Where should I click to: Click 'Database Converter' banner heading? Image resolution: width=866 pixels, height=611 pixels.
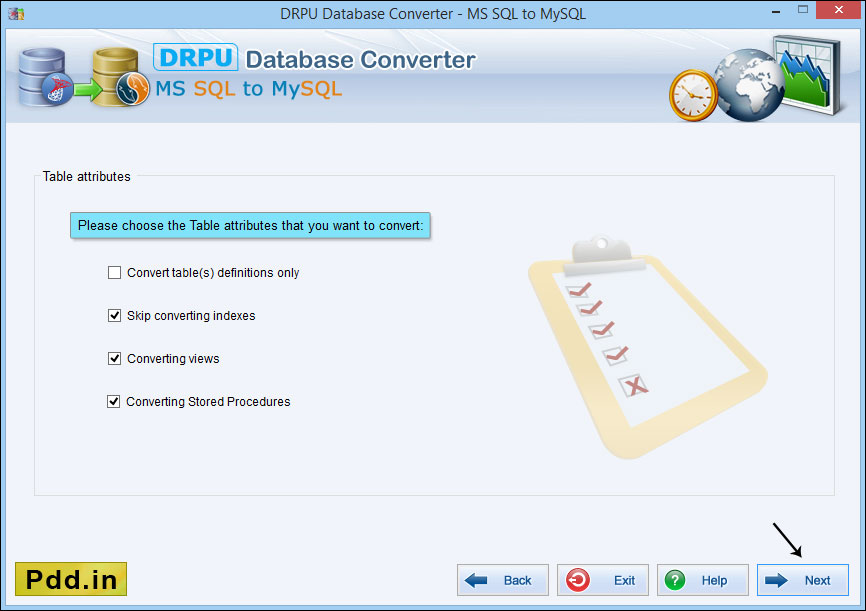pos(360,60)
